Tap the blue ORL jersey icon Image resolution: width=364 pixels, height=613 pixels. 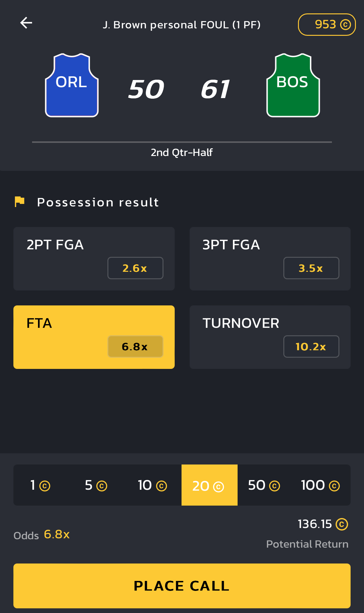72,85
